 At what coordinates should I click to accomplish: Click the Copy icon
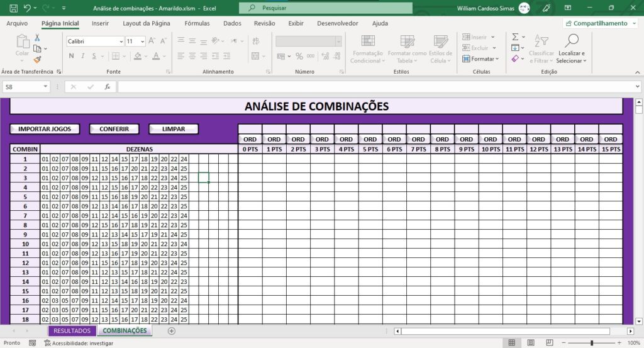pos(37,49)
